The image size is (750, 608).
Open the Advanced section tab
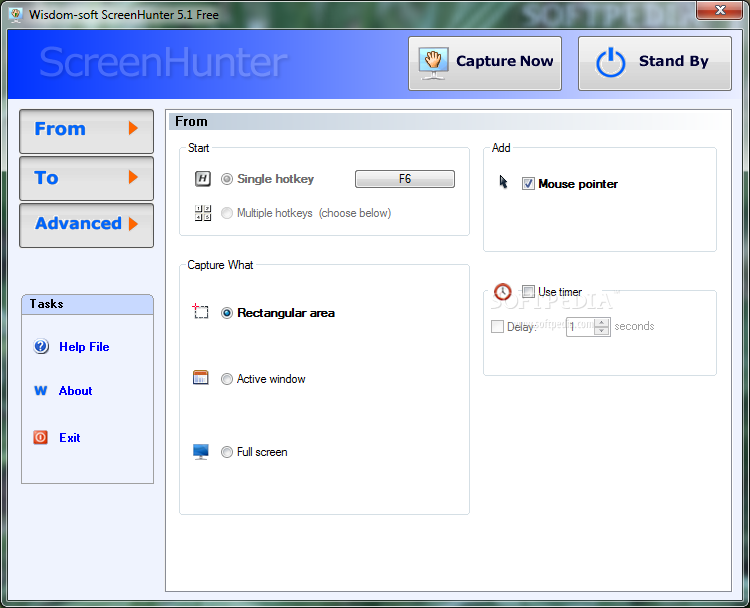86,225
